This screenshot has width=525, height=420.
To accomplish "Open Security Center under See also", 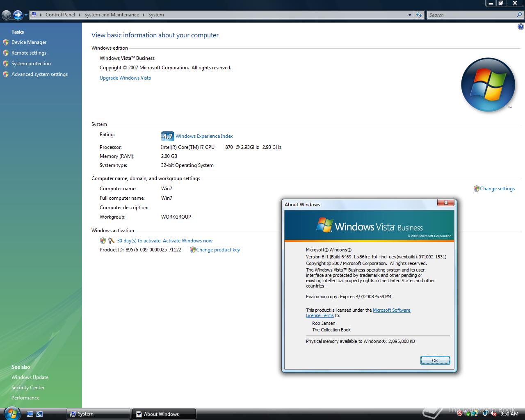I will [28, 388].
